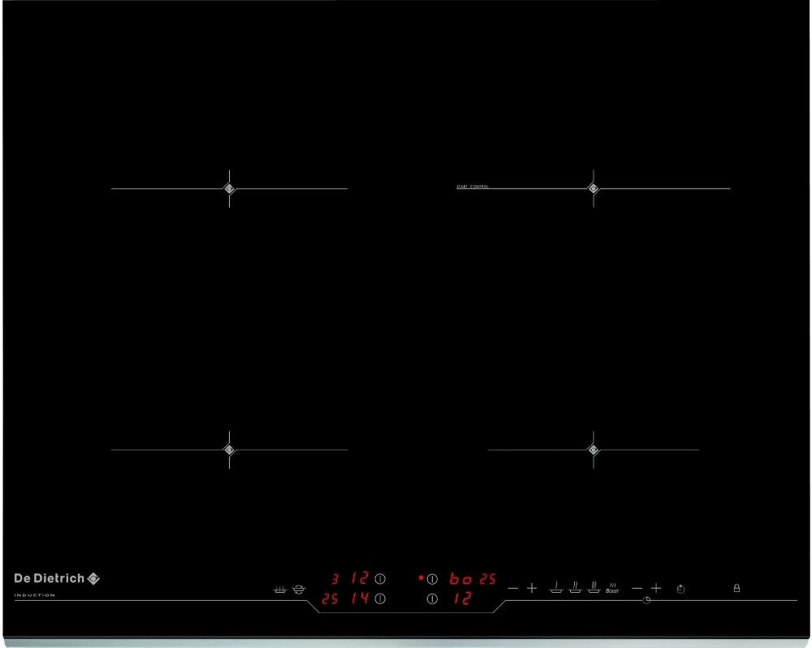This screenshot has height=648, width=812.
Task: Toggle power of zone showing 3 12
Action: (x=380, y=579)
